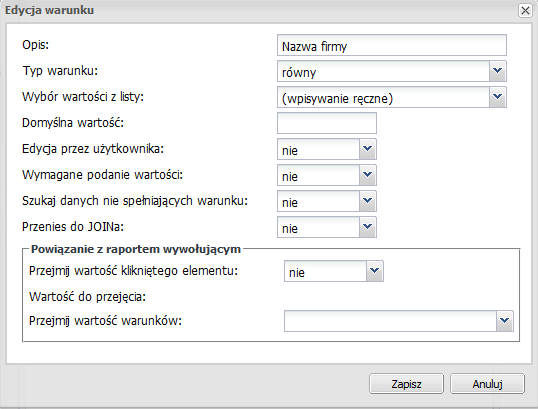This screenshot has height=409, width=538.
Task: Close the Edycja warunku dialog with X
Action: [525, 11]
